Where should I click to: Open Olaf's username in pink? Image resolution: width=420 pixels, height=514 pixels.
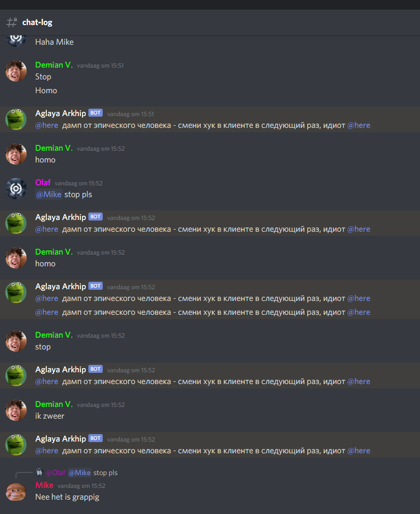pos(43,183)
